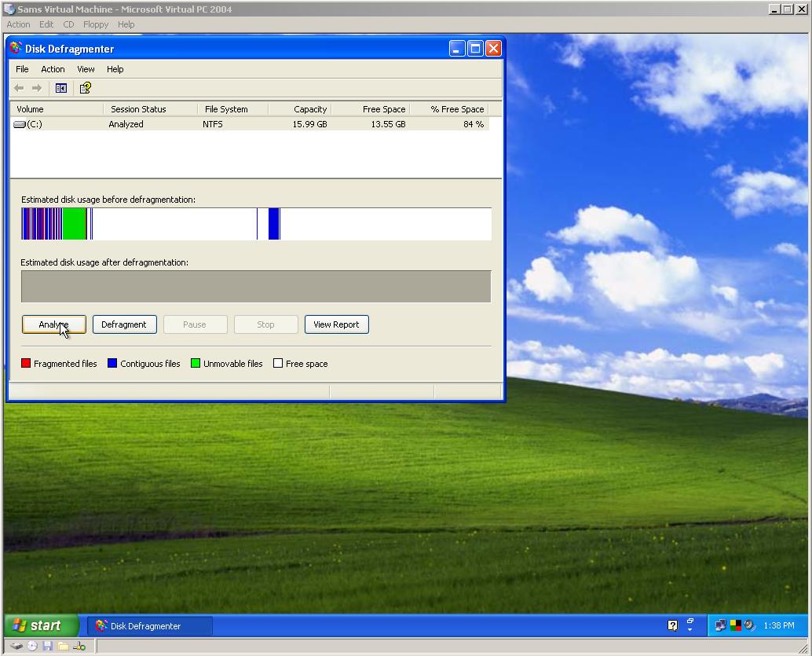Image resolution: width=812 pixels, height=656 pixels.
Task: Click the NTFS file system cell
Action: coord(213,124)
